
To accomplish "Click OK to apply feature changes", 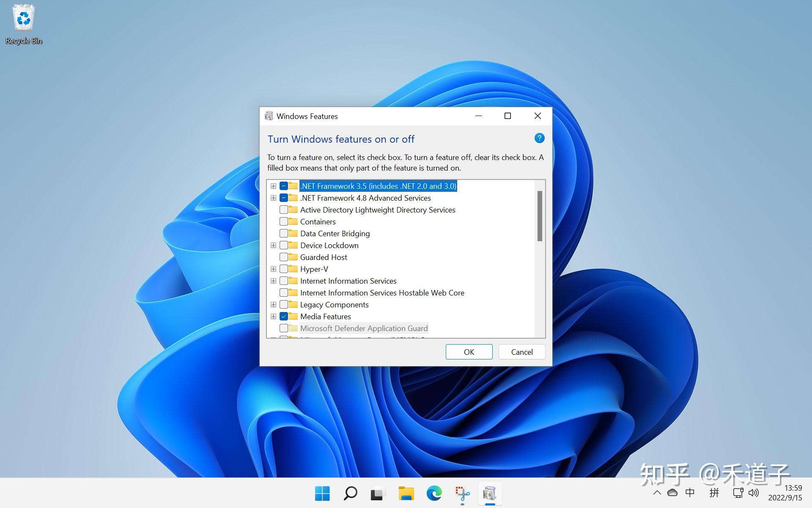I will (469, 352).
